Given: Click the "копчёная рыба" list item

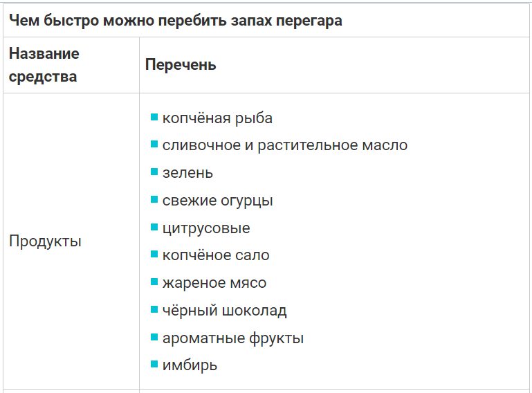Looking at the screenshot, I should (x=217, y=118).
